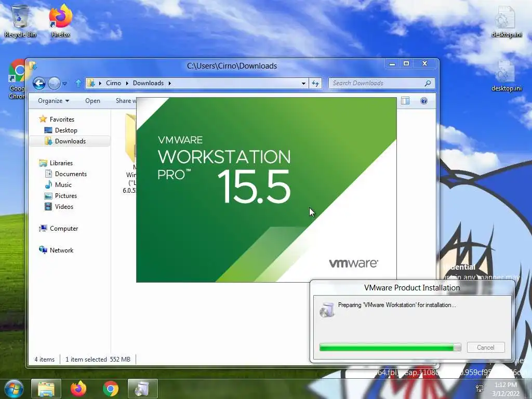Viewport: 532px width, 399px height.
Task: Open the Organize menu
Action: point(54,101)
